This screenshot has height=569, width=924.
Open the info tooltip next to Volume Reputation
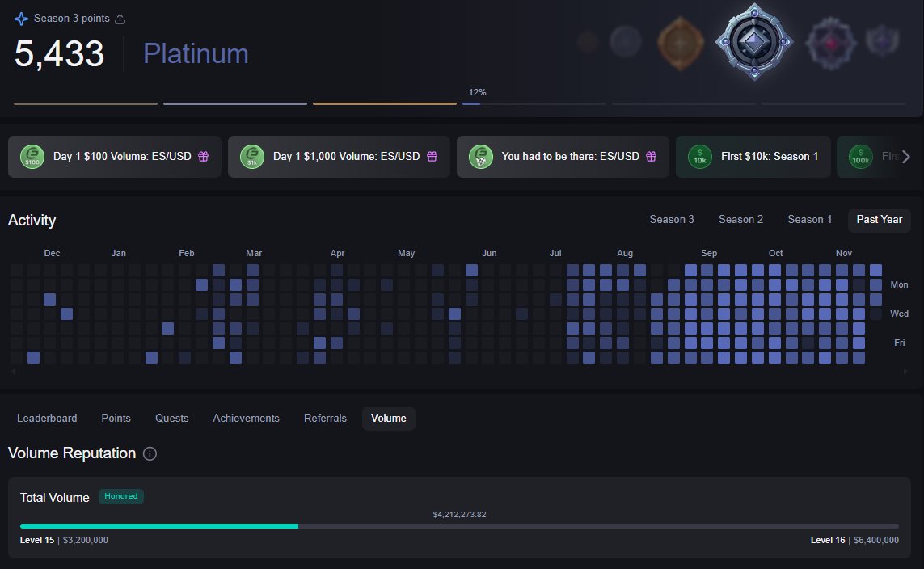(x=150, y=453)
